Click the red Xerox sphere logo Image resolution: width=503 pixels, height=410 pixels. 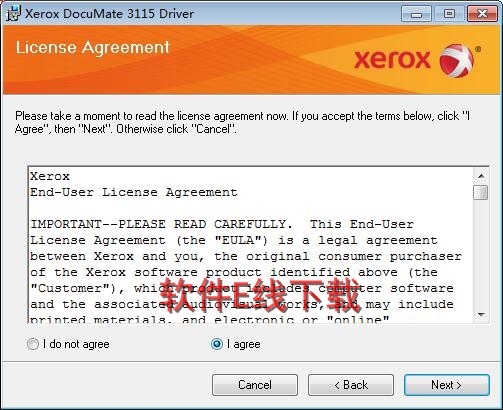coord(457,60)
